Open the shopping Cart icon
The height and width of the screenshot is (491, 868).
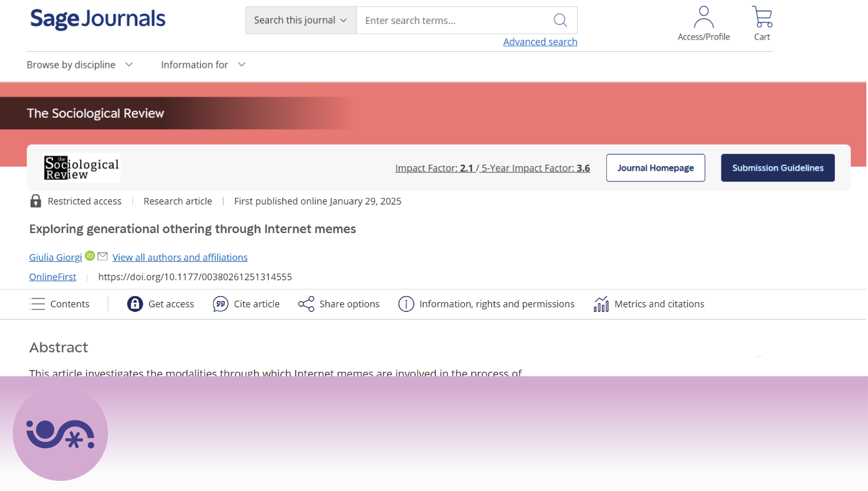[x=762, y=16]
